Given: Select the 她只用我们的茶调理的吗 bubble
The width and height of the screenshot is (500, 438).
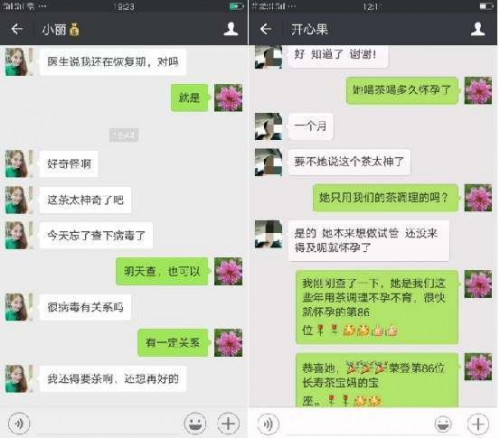Looking at the screenshot, I should [x=386, y=198].
